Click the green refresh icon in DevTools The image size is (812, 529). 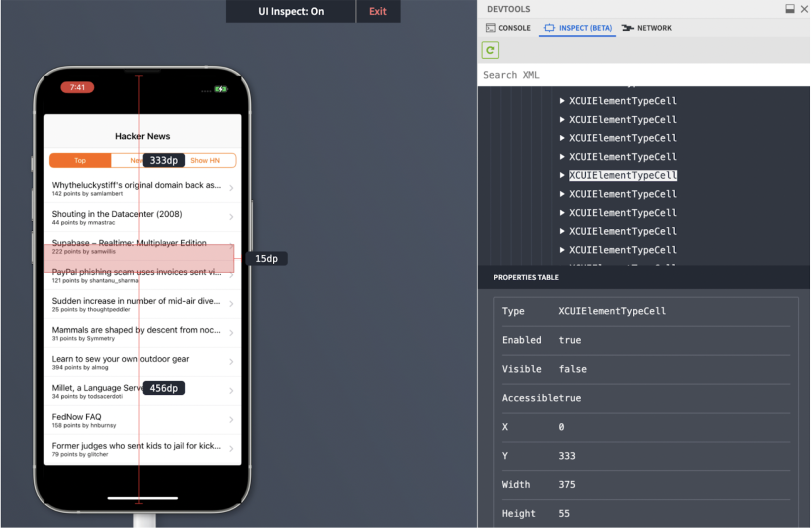pyautogui.click(x=491, y=50)
